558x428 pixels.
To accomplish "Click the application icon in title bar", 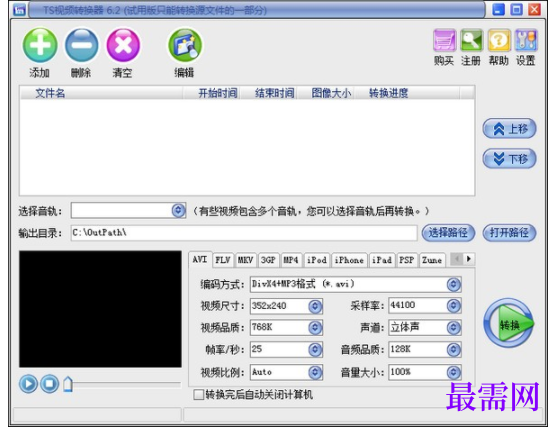I will (x=19, y=10).
